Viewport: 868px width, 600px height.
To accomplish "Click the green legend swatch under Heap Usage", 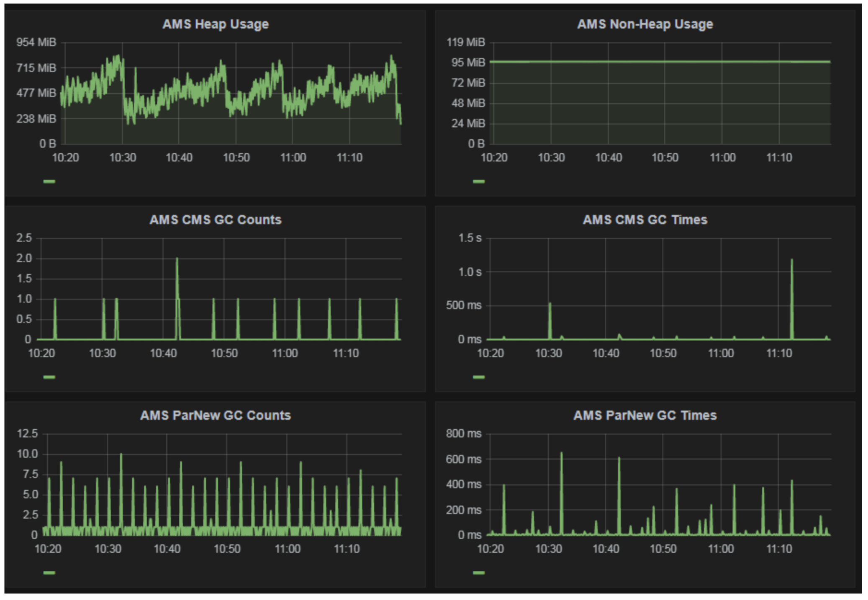I will (x=49, y=181).
